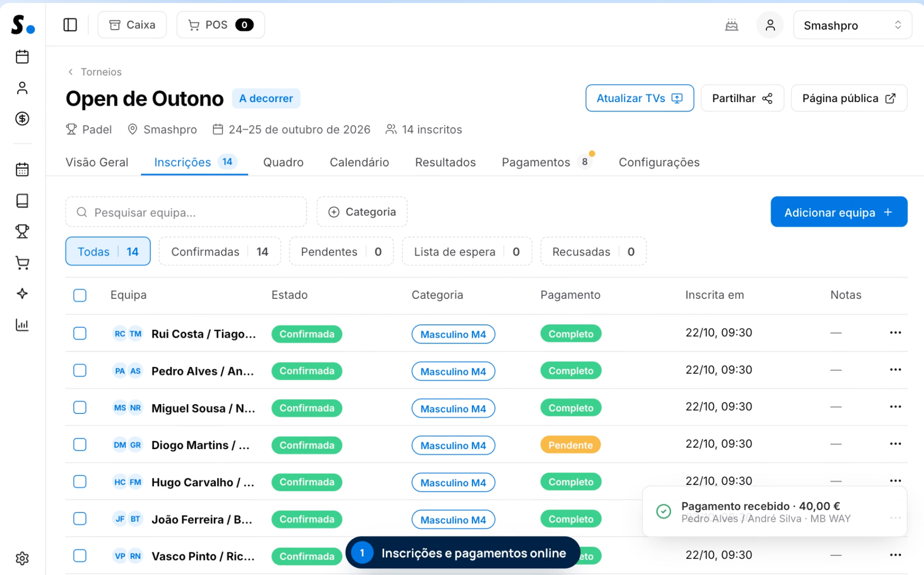Open the settings gear icon in the sidebar
Screen dimensions: 924x575
(x=22, y=558)
